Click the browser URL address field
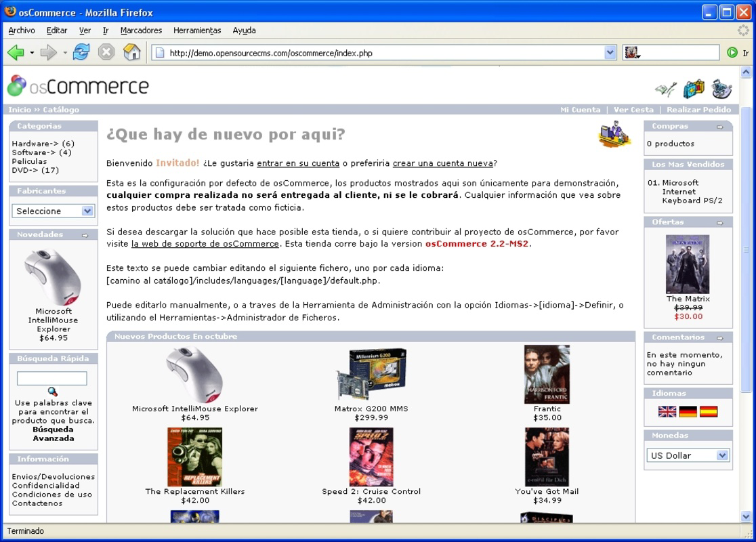This screenshot has width=756, height=542. tap(385, 53)
